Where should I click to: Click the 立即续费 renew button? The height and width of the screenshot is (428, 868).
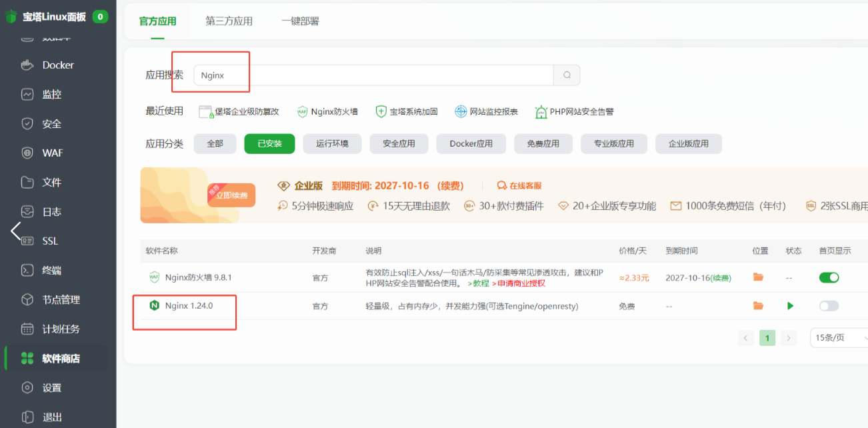[231, 195]
